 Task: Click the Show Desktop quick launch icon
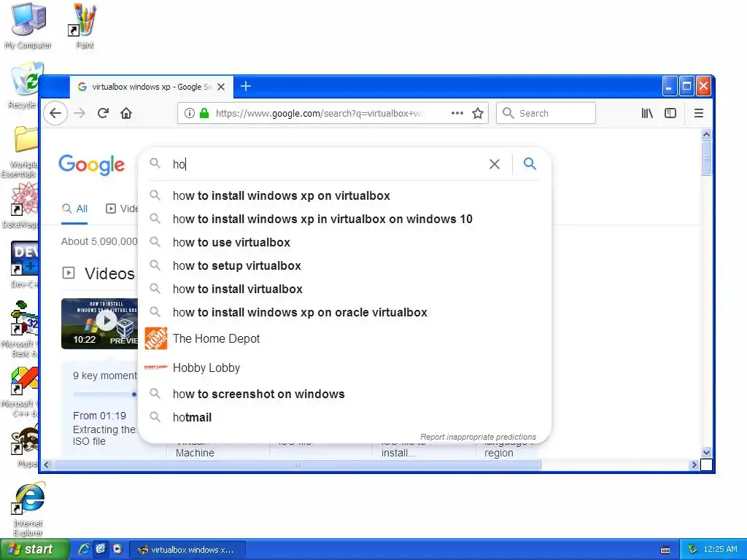point(101,550)
